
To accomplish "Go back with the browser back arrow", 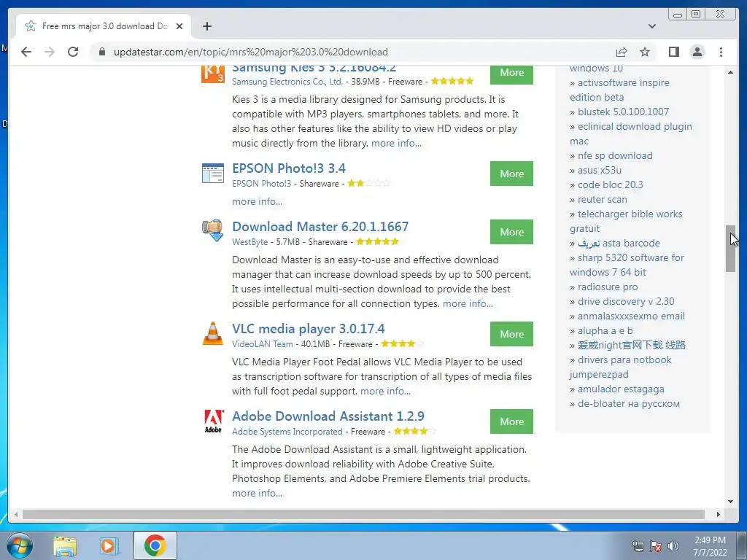I will coord(26,52).
